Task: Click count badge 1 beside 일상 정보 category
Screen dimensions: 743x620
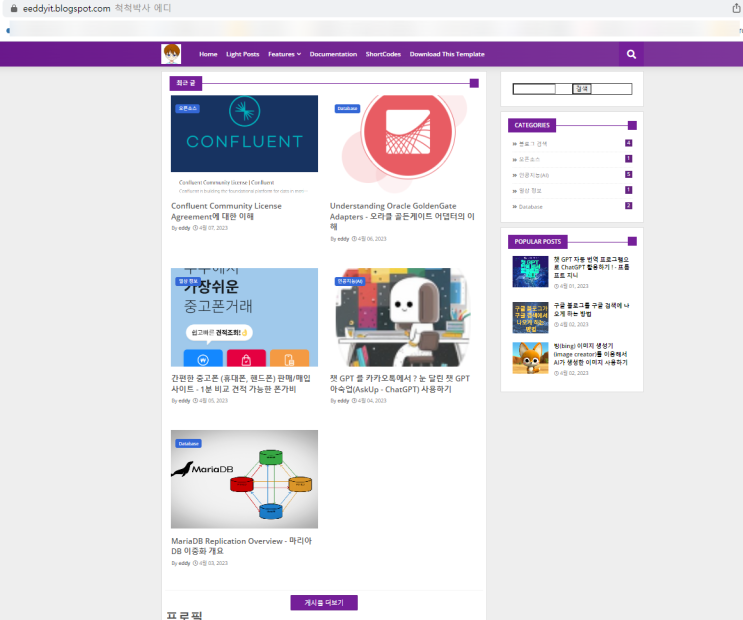Action: 628,190
